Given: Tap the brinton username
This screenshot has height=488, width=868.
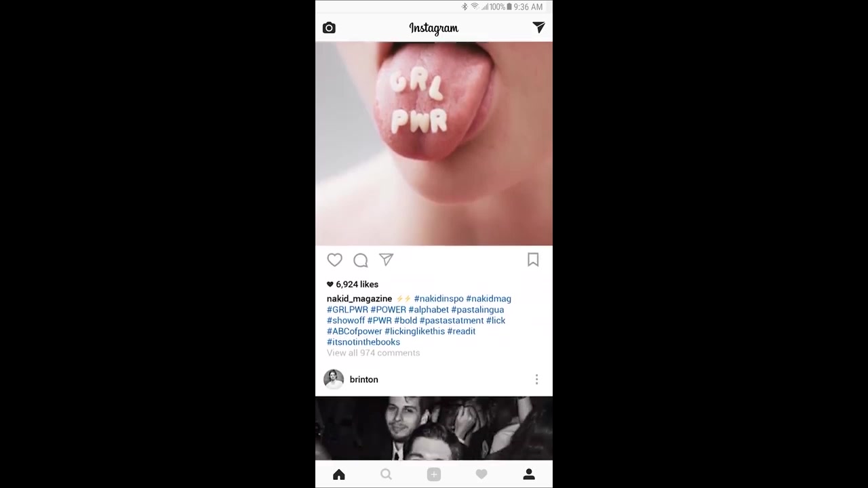Looking at the screenshot, I should [x=364, y=380].
